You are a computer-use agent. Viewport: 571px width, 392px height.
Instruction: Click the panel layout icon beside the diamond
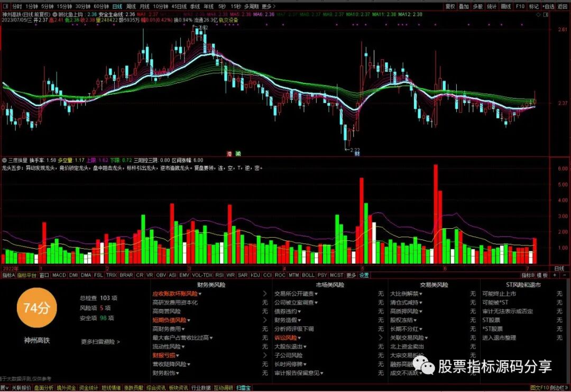pos(546,15)
